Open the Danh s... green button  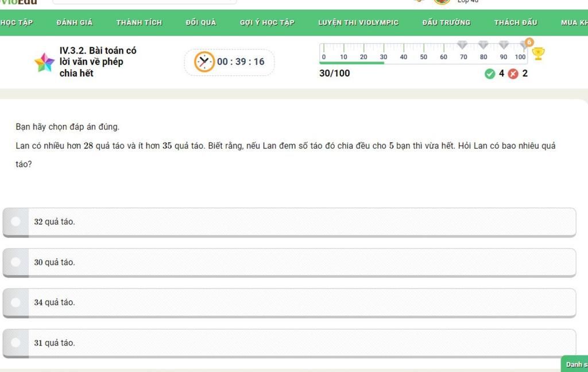point(575,364)
